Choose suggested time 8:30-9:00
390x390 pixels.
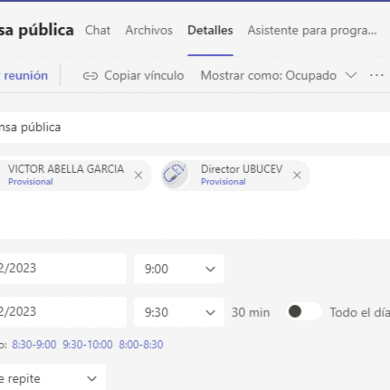point(34,344)
